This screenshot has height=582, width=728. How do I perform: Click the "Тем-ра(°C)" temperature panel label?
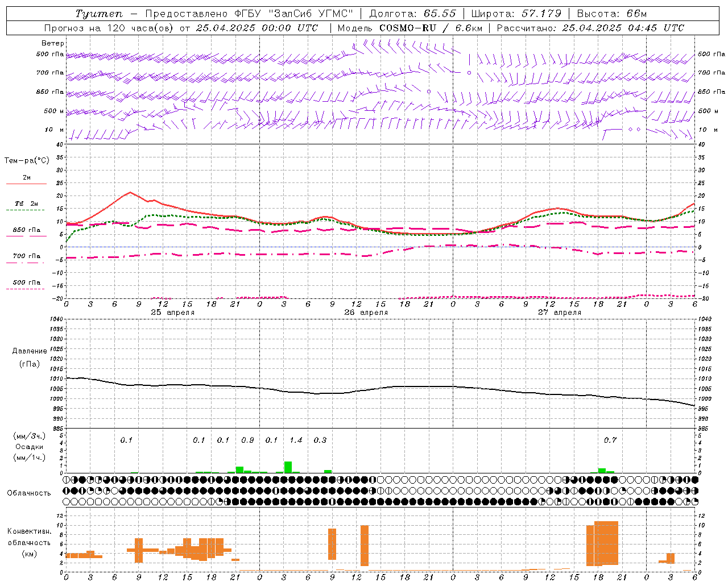point(27,161)
